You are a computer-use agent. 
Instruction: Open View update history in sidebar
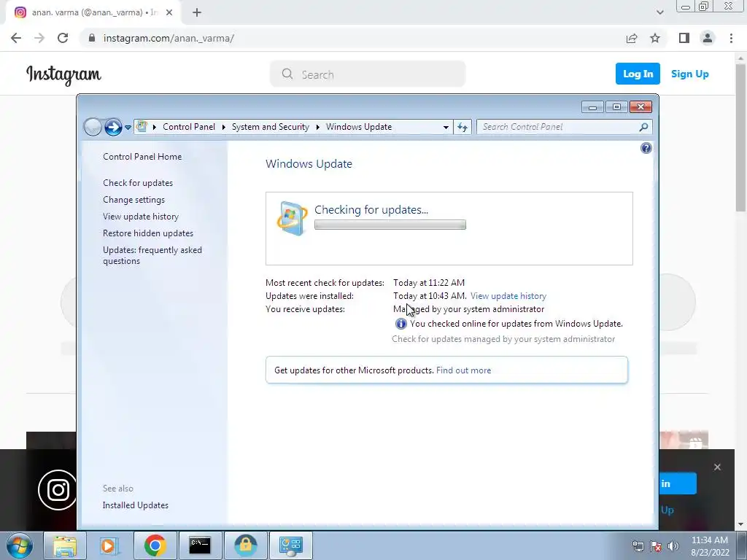click(141, 216)
